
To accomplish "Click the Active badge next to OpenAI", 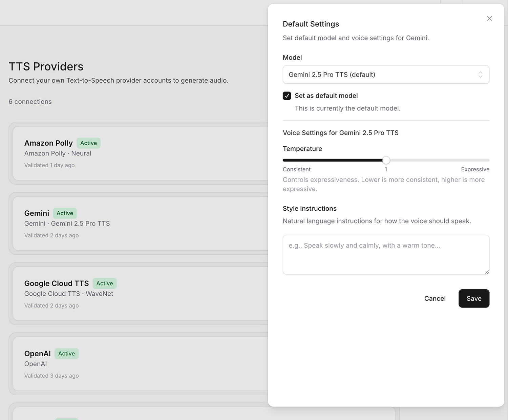I will 66,354.
